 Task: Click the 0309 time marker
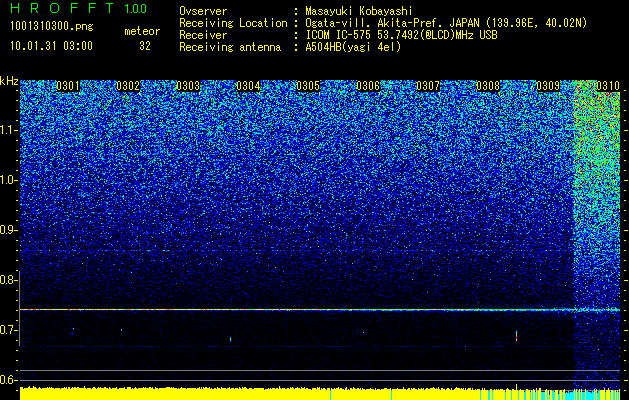548,86
